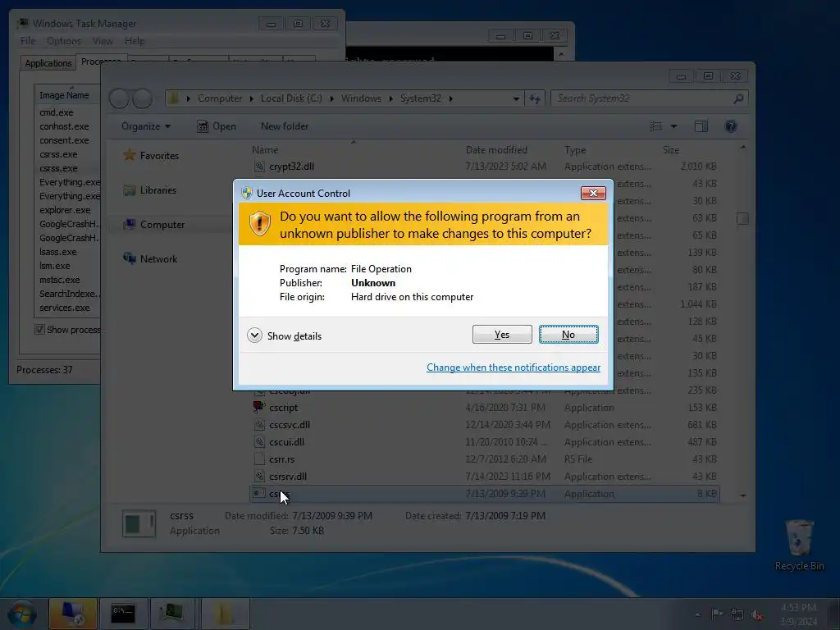
Task: Click Remote Desktop taskbar icon
Action: point(73,614)
